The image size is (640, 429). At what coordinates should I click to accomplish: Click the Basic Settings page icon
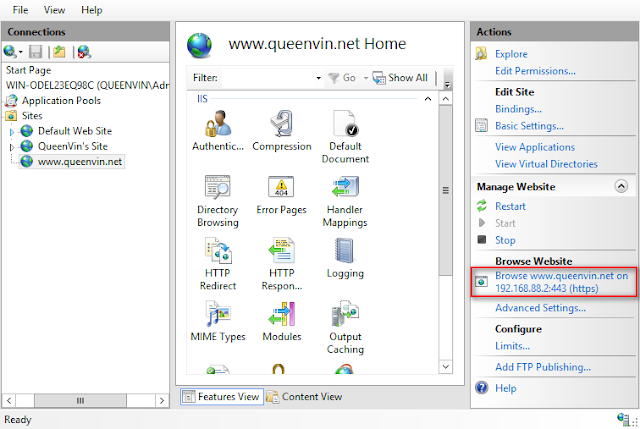(x=481, y=125)
